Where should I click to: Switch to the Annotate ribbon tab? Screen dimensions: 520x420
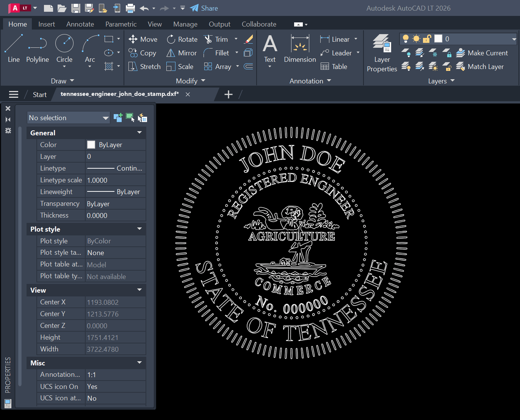80,24
